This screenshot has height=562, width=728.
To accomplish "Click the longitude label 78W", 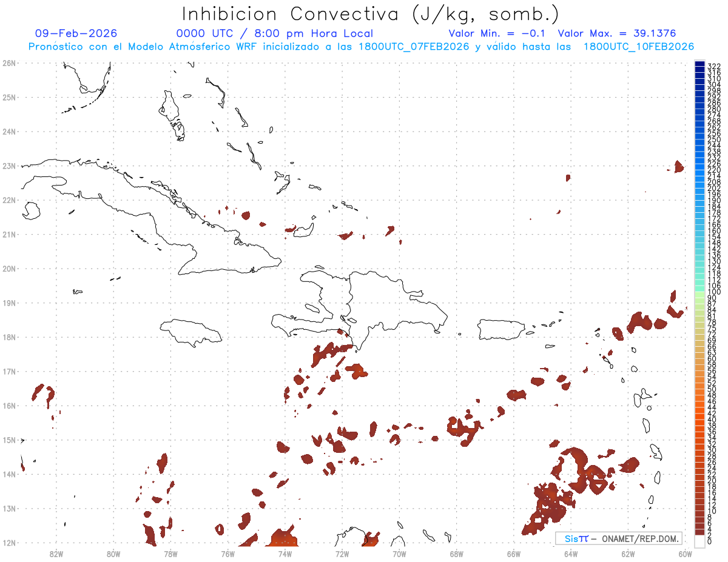I will tap(170, 553).
